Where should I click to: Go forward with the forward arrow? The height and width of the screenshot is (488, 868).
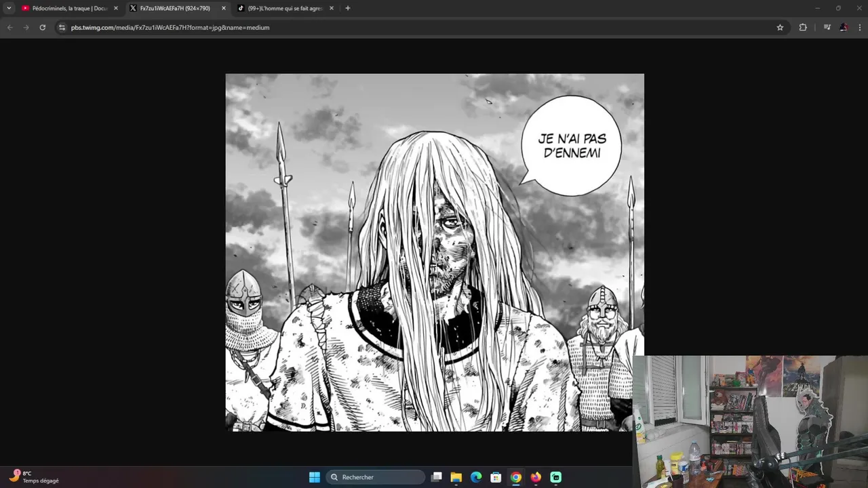(x=26, y=27)
